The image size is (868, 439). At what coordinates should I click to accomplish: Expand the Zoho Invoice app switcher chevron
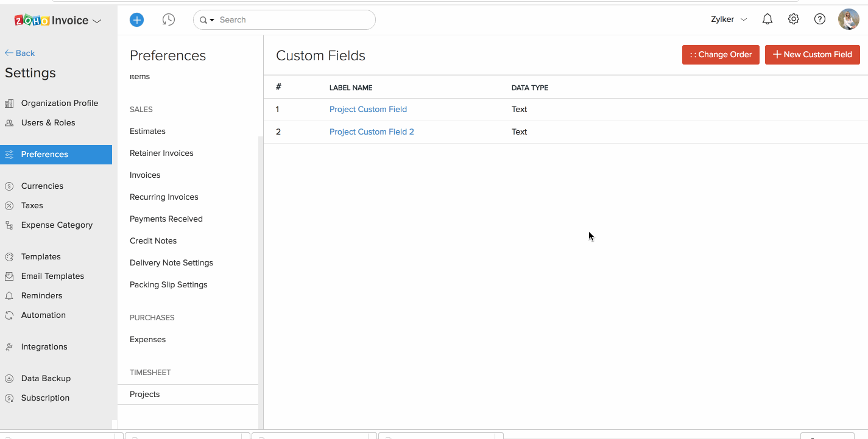(x=97, y=21)
